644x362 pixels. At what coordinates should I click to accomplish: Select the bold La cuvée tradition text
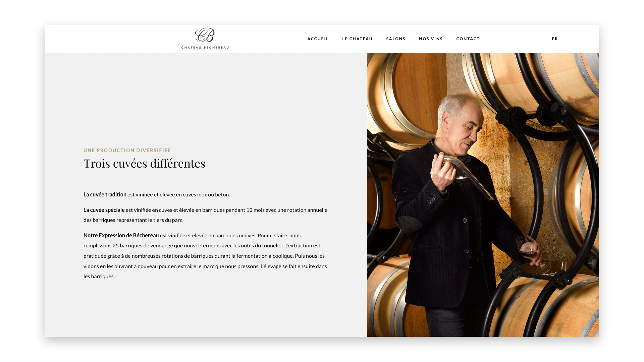105,194
